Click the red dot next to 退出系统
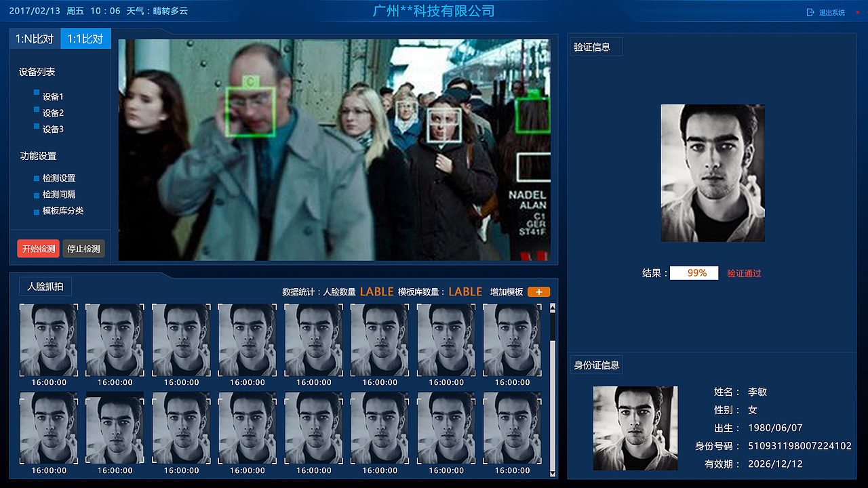The width and height of the screenshot is (868, 488). point(857,12)
